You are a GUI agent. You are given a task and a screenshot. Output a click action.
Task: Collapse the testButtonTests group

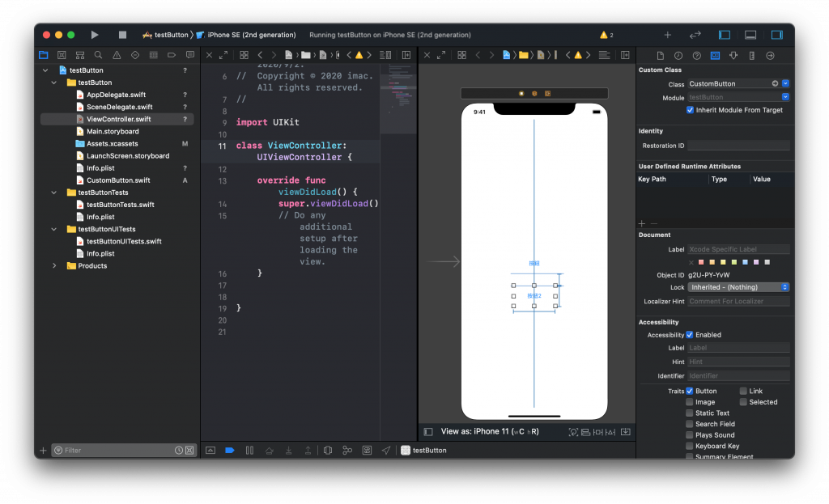coord(54,193)
